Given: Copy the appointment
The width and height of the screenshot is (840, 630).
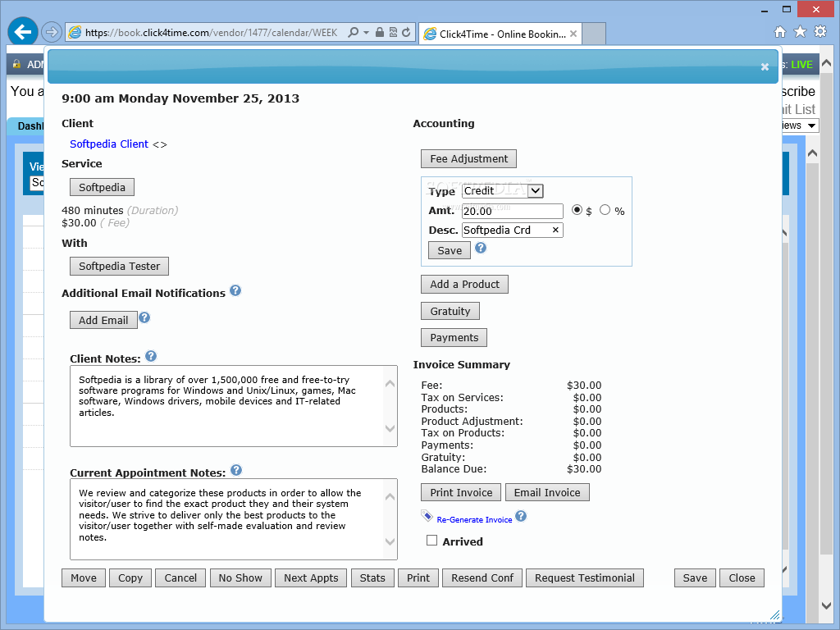Looking at the screenshot, I should click(x=130, y=578).
